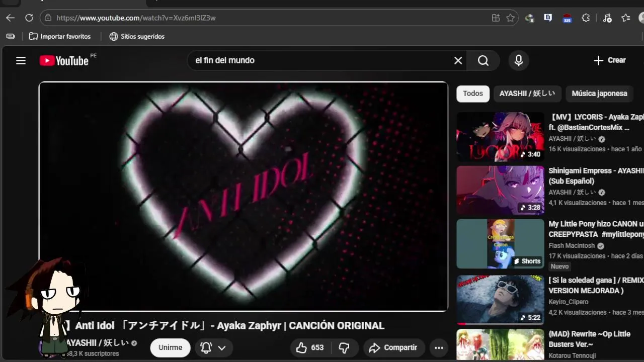Select the Música japonesa filter chip
The height and width of the screenshot is (362, 644).
coord(599,94)
